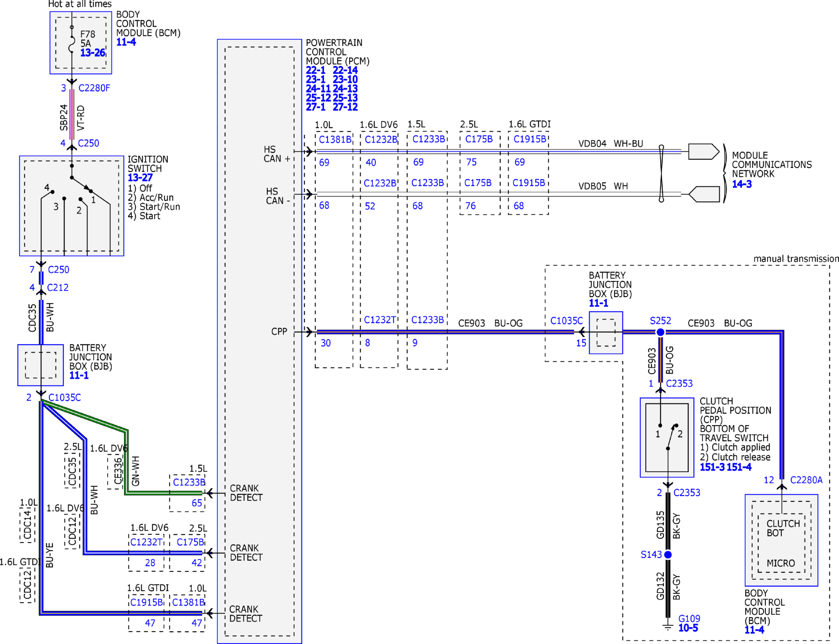
Task: Click the HS CAN - network arrow symbol
Action: tap(704, 194)
